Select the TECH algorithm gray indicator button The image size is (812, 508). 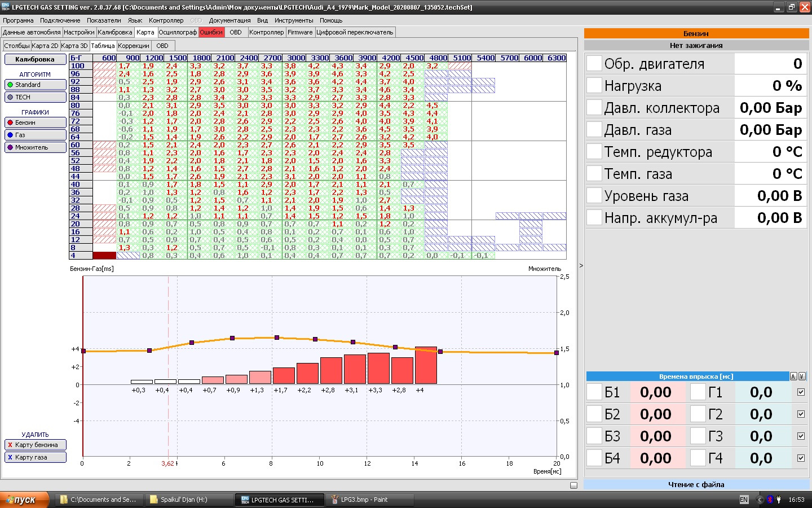point(35,97)
